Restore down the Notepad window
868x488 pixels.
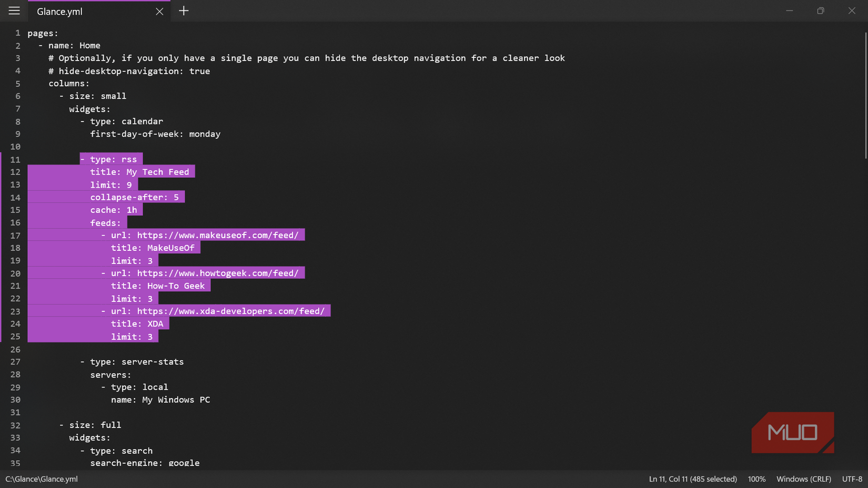[821, 11]
